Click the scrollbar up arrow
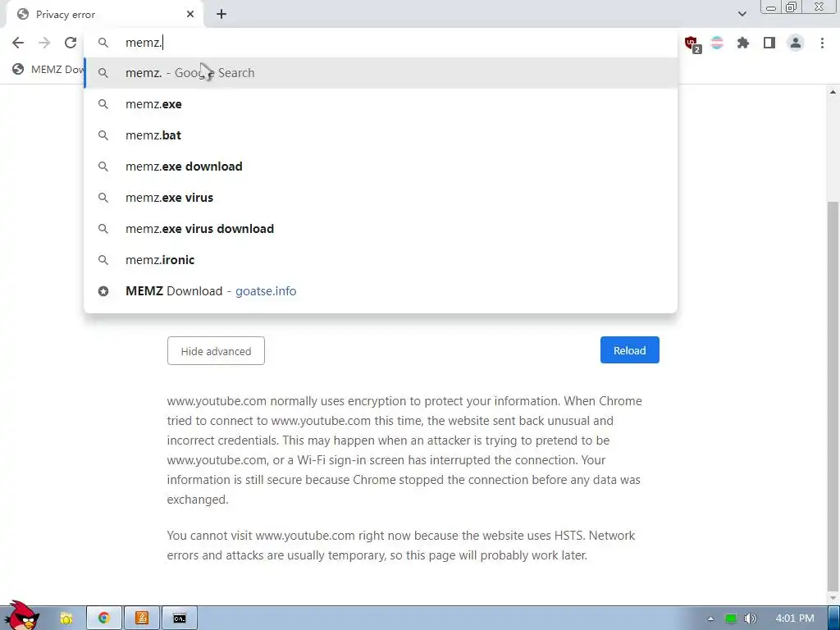Image resolution: width=840 pixels, height=630 pixels. click(833, 92)
